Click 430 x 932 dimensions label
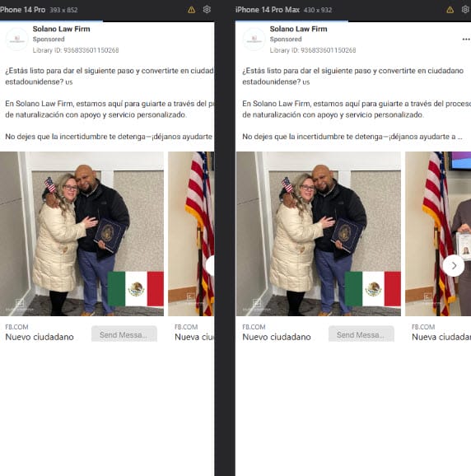471x476 pixels. [x=318, y=11]
